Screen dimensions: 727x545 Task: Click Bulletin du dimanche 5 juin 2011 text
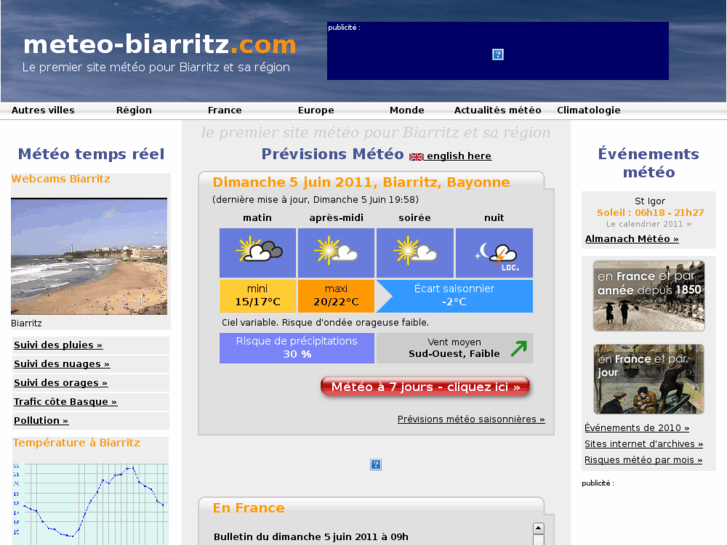click(311, 537)
